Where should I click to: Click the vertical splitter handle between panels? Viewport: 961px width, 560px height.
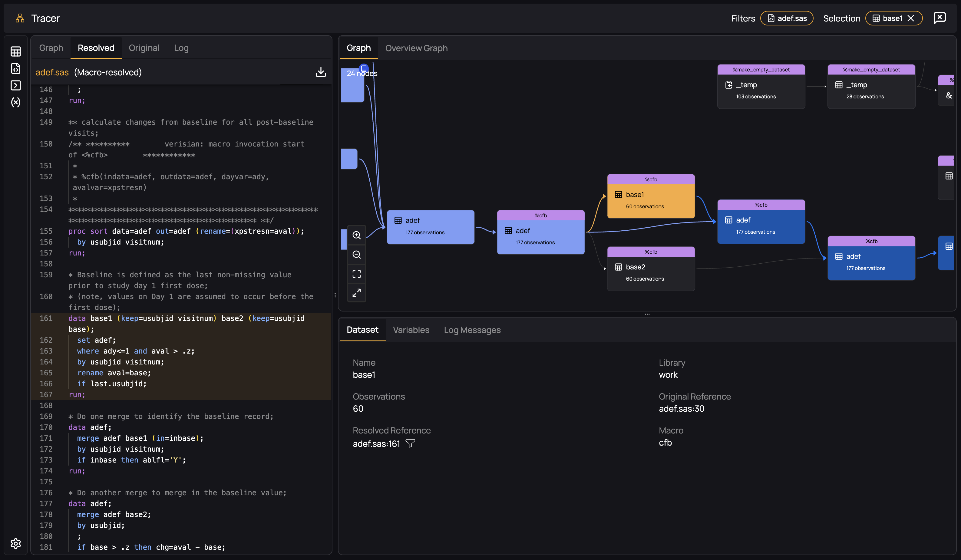click(x=335, y=295)
